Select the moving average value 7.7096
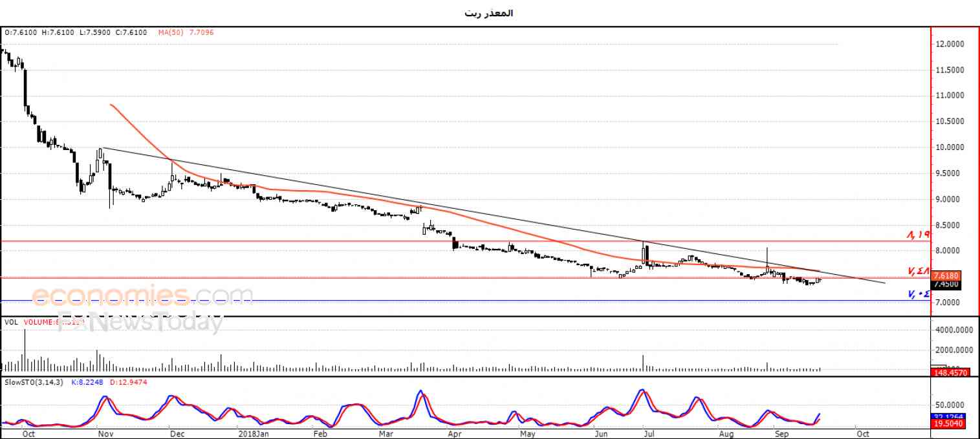980x439 pixels. click(201, 32)
